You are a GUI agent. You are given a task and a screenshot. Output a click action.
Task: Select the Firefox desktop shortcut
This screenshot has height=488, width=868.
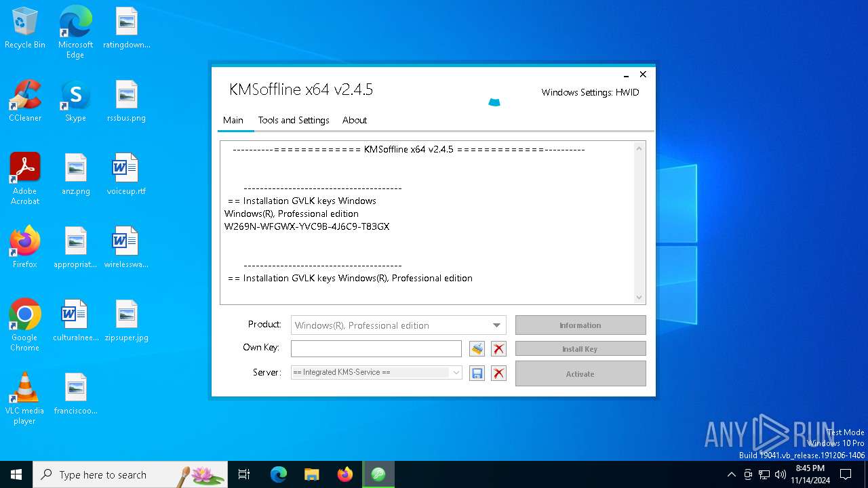pyautogui.click(x=25, y=248)
